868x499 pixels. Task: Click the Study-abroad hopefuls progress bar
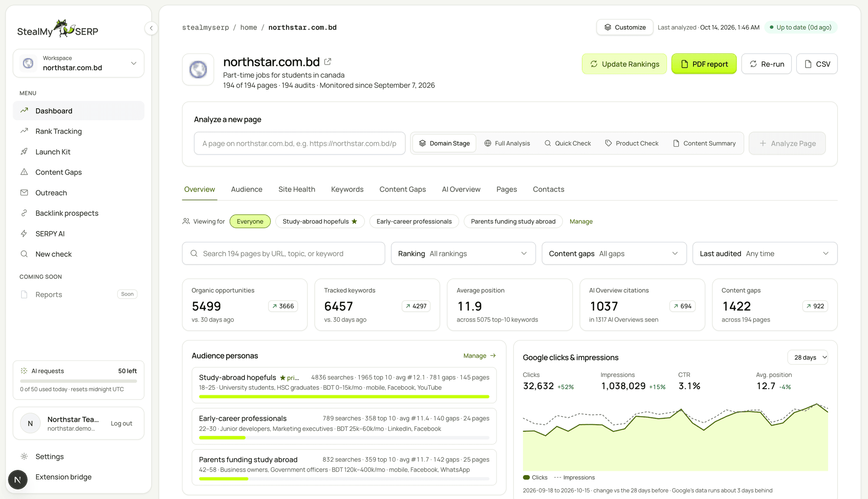pyautogui.click(x=344, y=397)
